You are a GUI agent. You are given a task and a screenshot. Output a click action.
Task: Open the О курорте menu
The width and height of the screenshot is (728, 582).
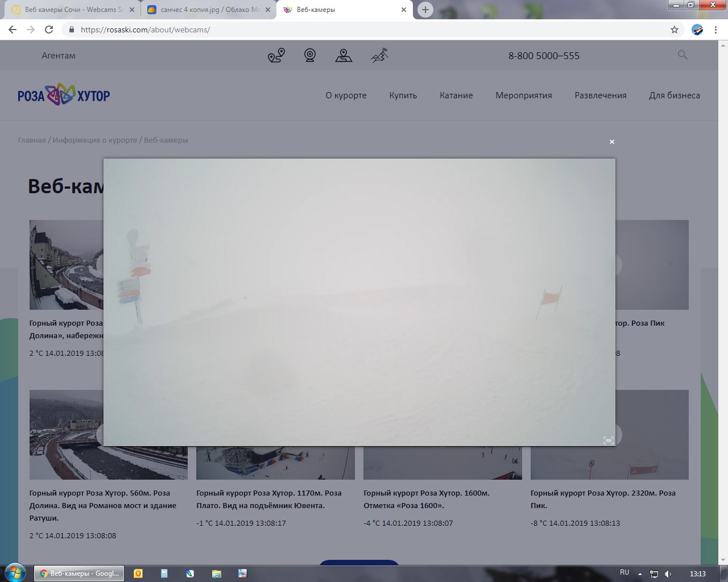click(346, 95)
